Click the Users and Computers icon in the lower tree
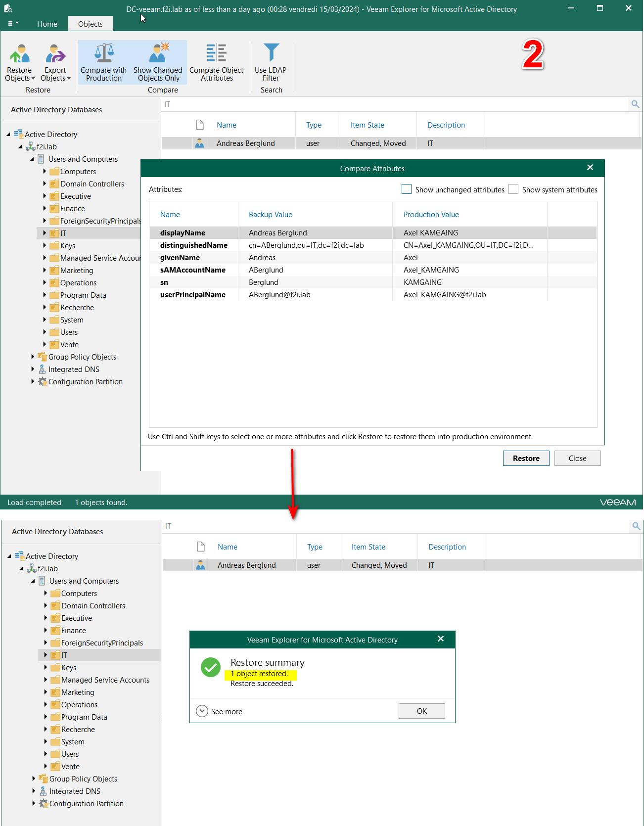This screenshot has height=826, width=644. coord(42,581)
